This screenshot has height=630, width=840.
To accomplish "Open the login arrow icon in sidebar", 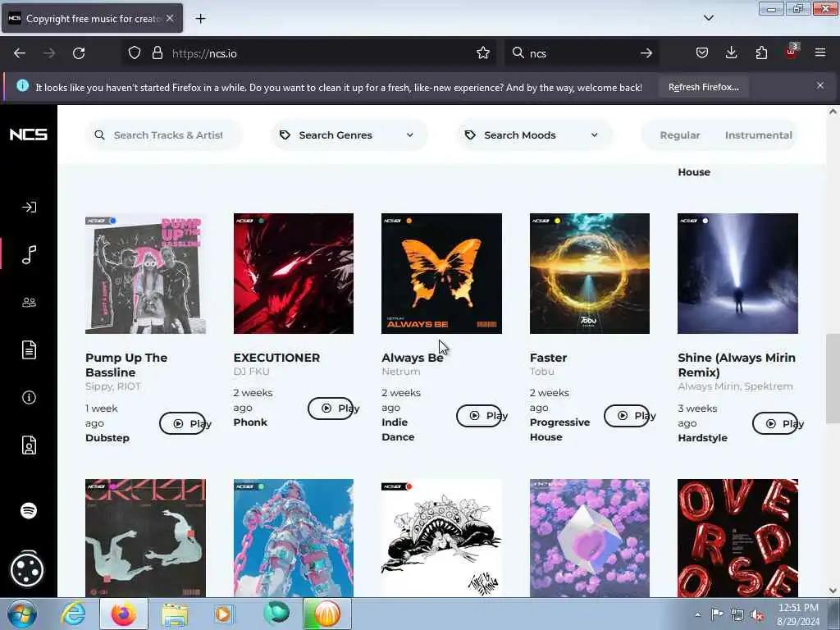I will [x=29, y=208].
